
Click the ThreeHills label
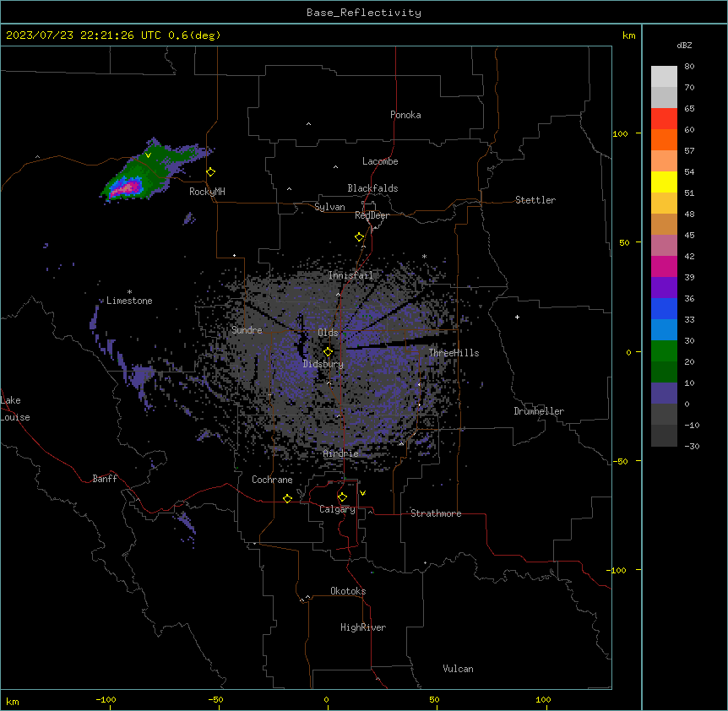(x=454, y=353)
